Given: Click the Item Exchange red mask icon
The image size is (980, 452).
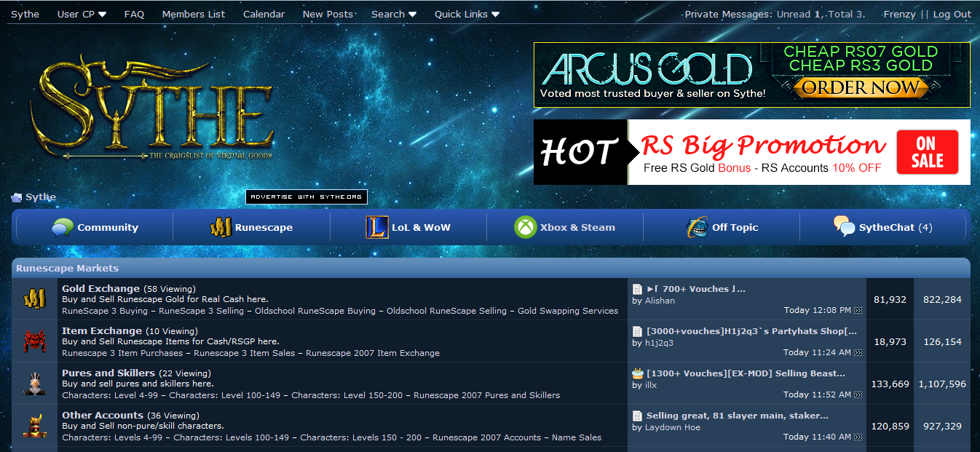Looking at the screenshot, I should click(34, 341).
